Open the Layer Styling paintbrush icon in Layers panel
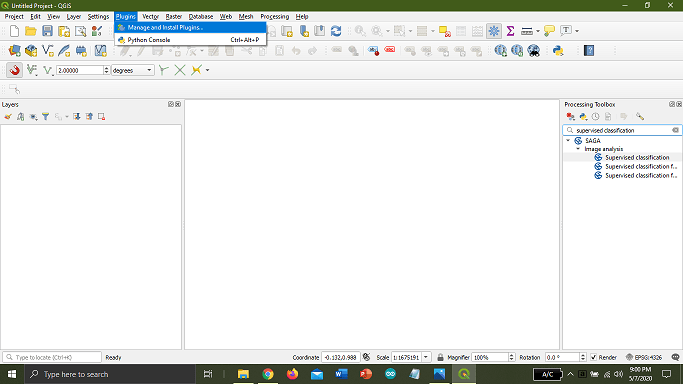The width and height of the screenshot is (683, 384). tap(8, 117)
